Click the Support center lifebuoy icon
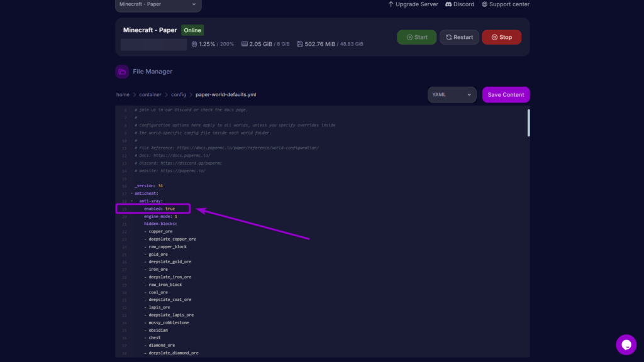This screenshot has width=644, height=362. click(x=484, y=4)
